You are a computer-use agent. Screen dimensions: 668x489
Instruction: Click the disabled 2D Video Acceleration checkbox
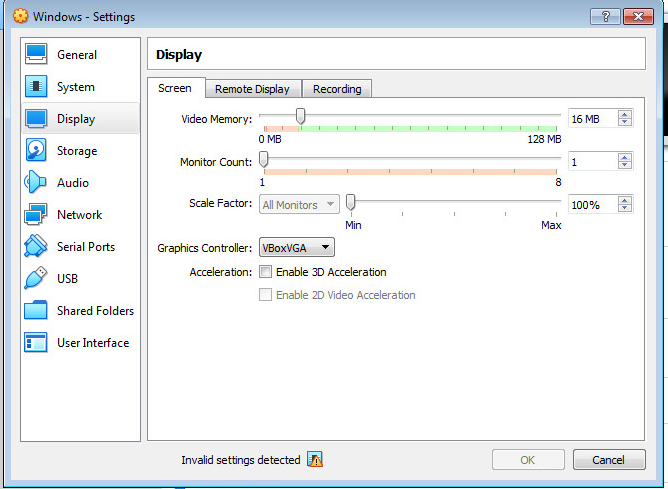click(265, 295)
